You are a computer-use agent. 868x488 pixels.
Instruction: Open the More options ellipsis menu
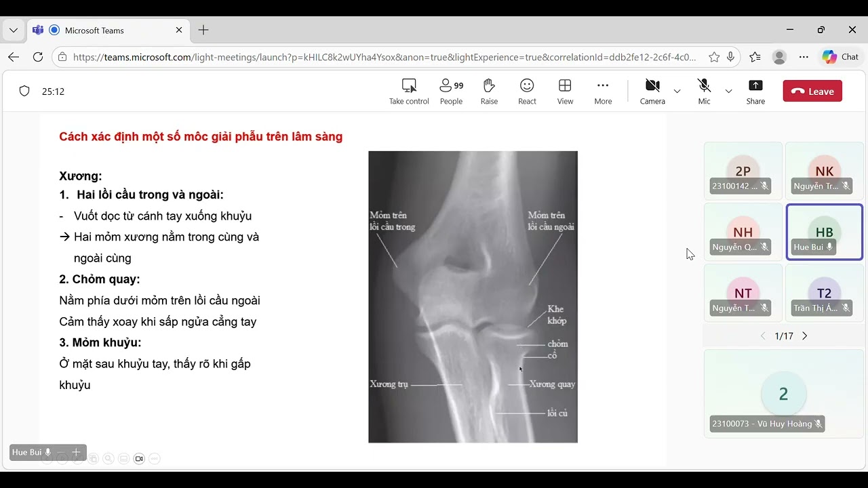[603, 91]
